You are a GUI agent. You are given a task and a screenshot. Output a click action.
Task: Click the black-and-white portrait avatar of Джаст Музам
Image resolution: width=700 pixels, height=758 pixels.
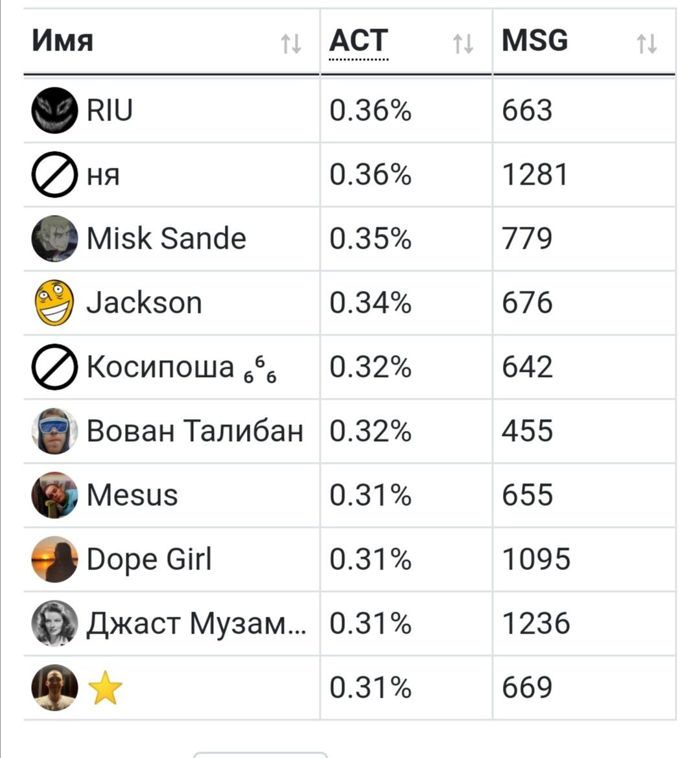tap(54, 623)
